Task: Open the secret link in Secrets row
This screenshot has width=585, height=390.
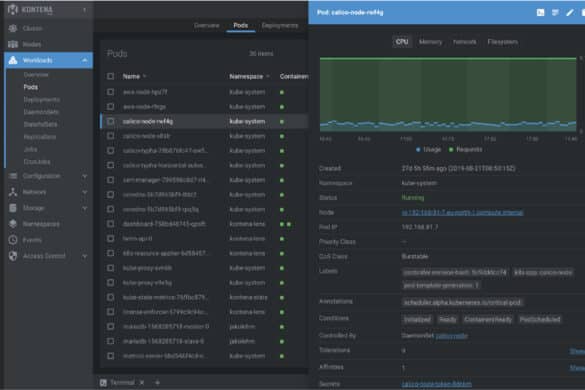Action: (x=437, y=384)
